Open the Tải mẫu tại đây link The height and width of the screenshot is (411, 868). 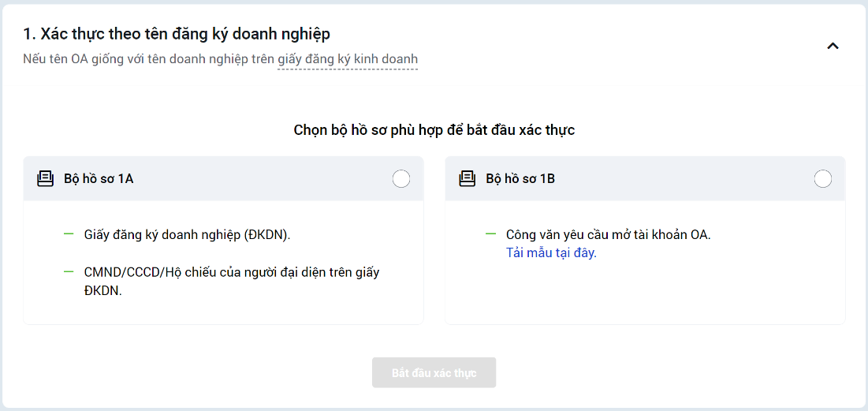tap(551, 253)
